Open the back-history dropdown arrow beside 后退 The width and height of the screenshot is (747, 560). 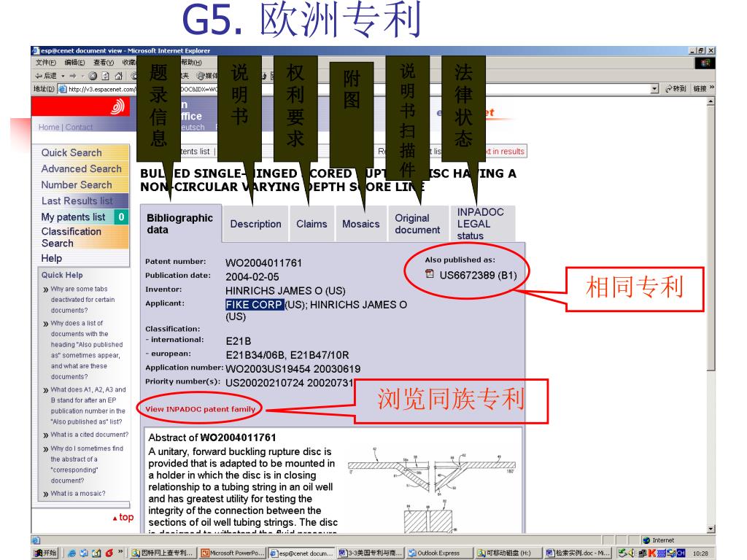(63, 76)
